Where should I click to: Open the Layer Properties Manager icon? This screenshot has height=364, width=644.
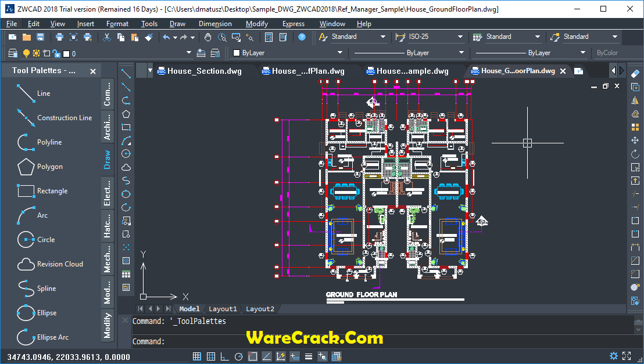tap(13, 53)
